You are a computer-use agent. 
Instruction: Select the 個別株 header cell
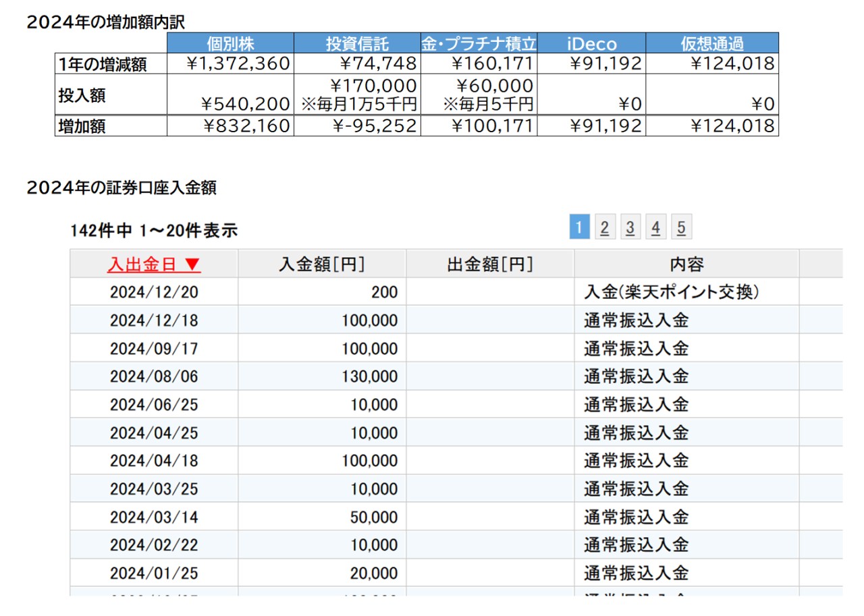pyautogui.click(x=230, y=44)
